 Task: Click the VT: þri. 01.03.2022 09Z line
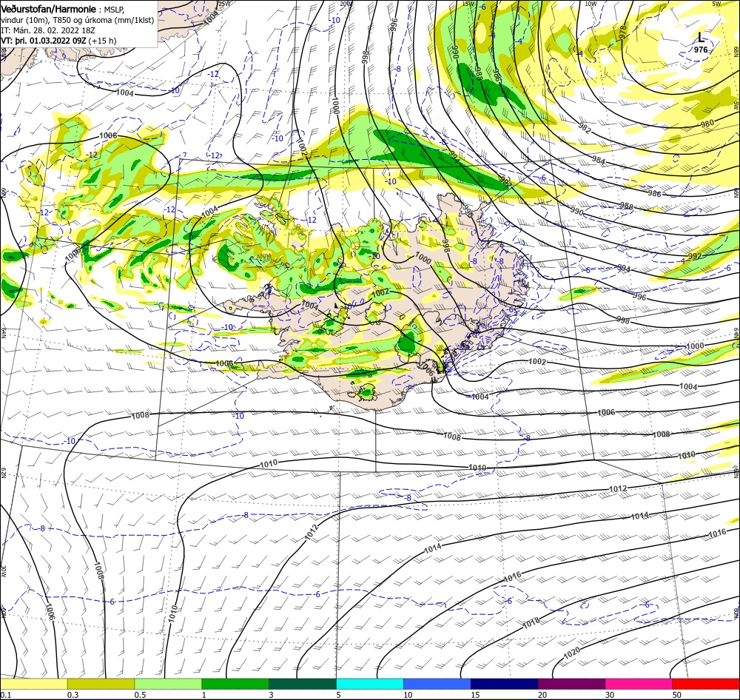click(x=58, y=41)
